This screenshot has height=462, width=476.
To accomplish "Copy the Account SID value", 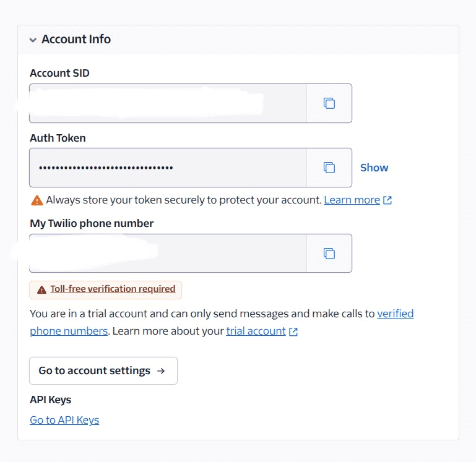I will point(329,103).
